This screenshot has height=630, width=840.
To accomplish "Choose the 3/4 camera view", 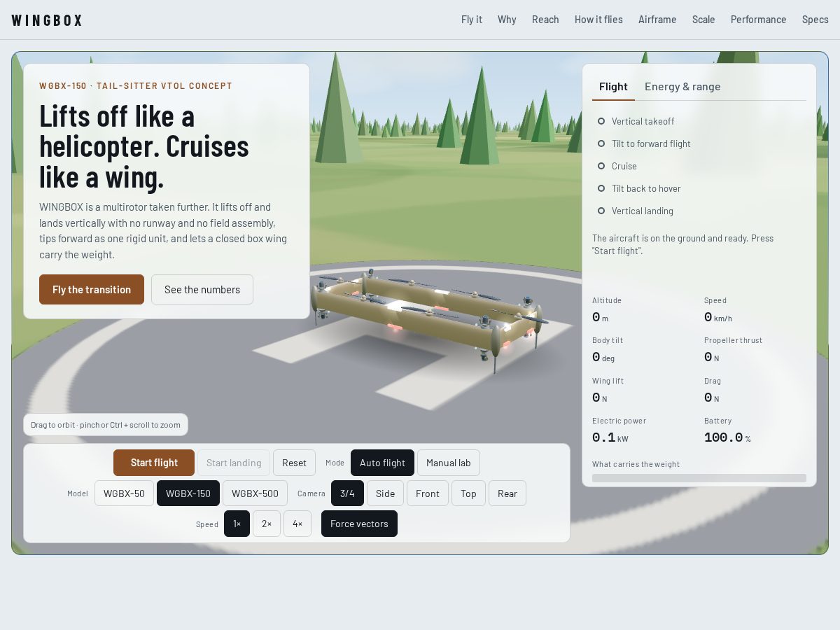I will (347, 493).
